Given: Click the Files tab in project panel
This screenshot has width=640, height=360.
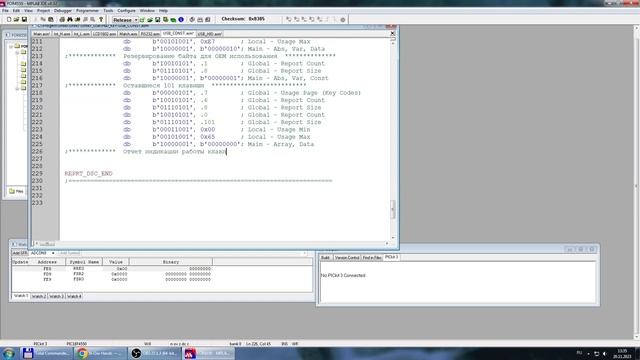Looking at the screenshot, I should coord(17,191).
